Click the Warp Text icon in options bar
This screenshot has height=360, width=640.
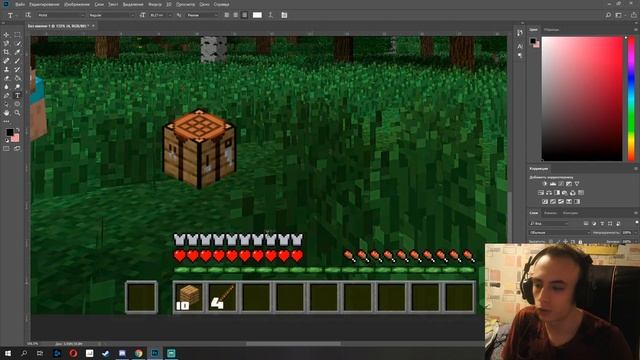pyautogui.click(x=270, y=15)
